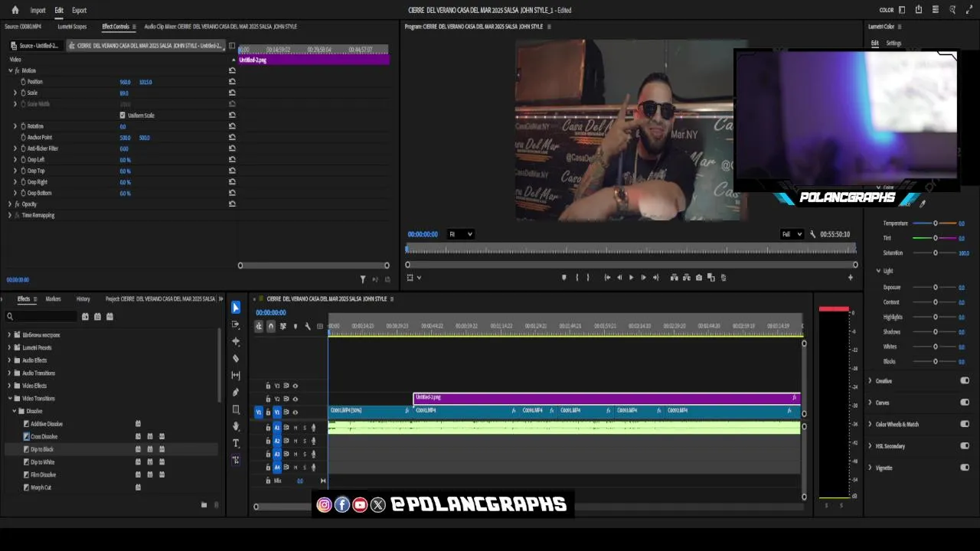Viewport: 980px width, 551px height.
Task: Go to Out point in Program Monitor
Action: (x=655, y=278)
